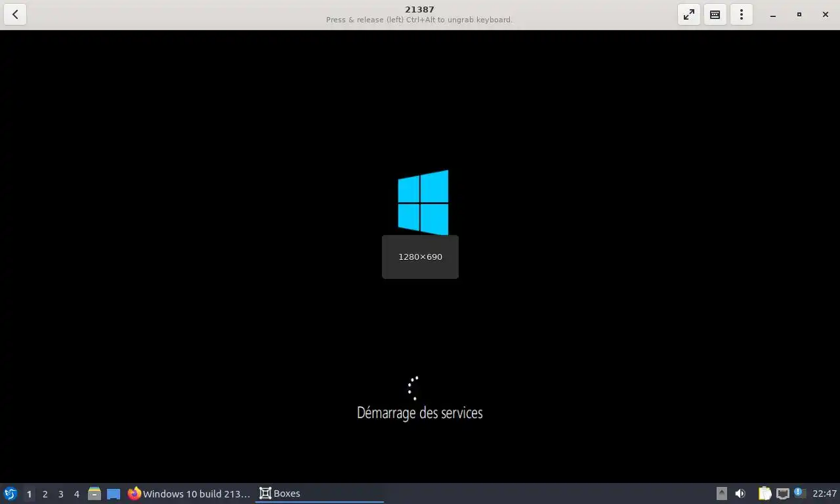Click the 'Démarrage des services' text

420,413
